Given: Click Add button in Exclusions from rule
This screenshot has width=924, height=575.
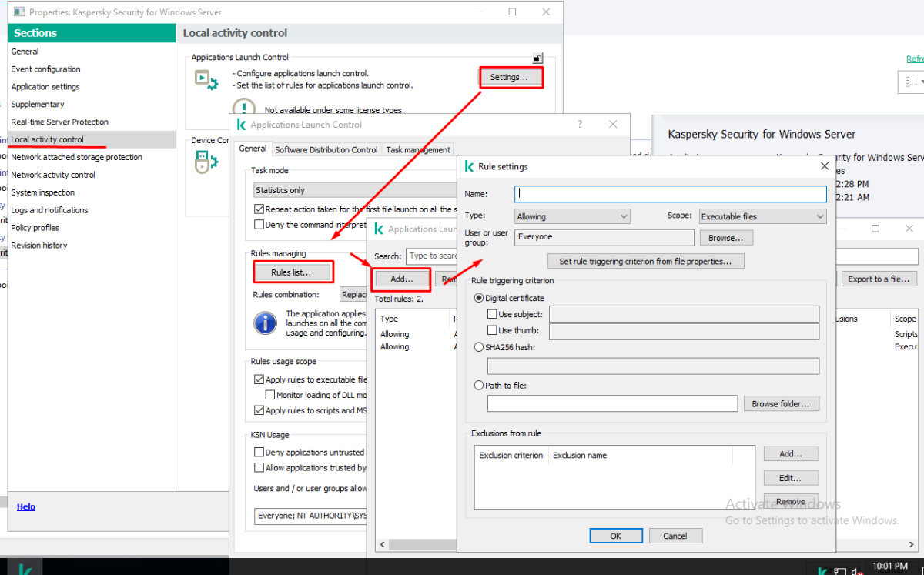Looking at the screenshot, I should [x=791, y=454].
